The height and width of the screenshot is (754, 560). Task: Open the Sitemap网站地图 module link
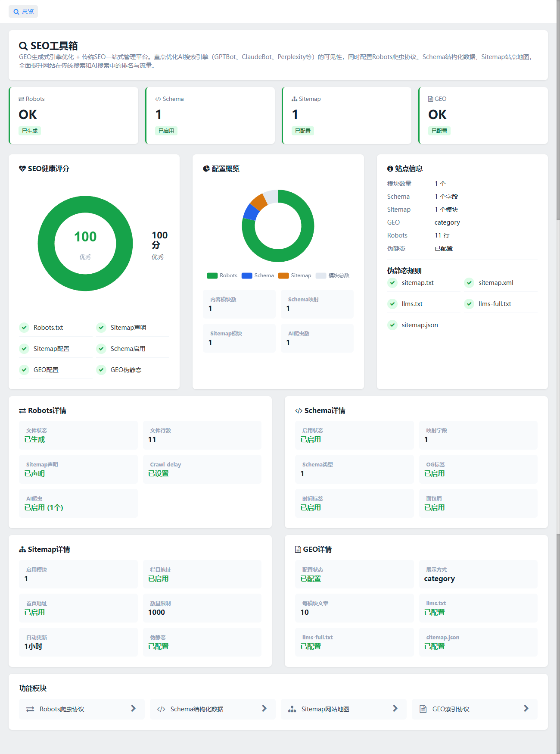click(x=344, y=709)
